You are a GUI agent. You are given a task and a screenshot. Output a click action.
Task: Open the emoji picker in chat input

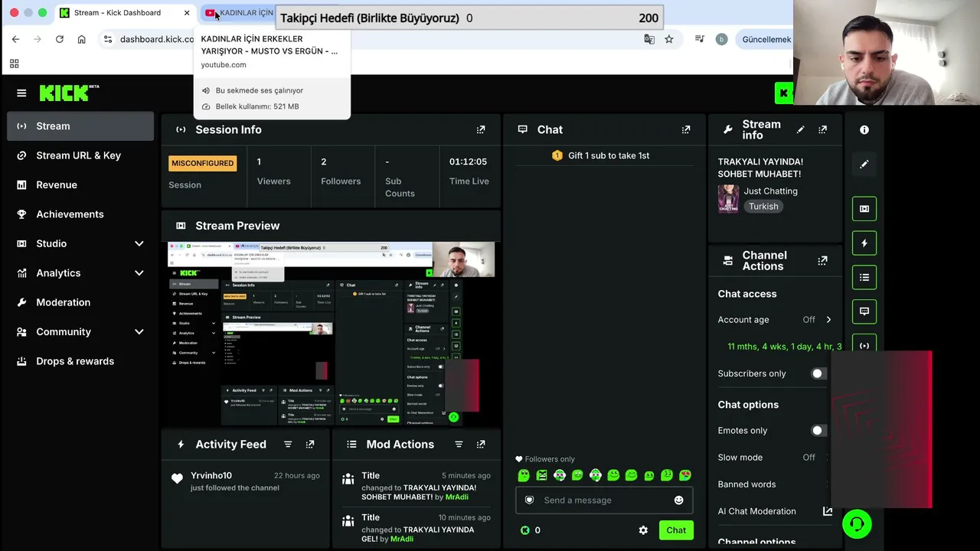(678, 500)
